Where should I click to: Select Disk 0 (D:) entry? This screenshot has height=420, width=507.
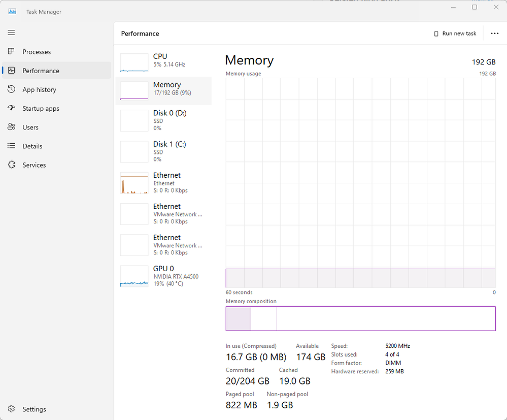(x=163, y=120)
